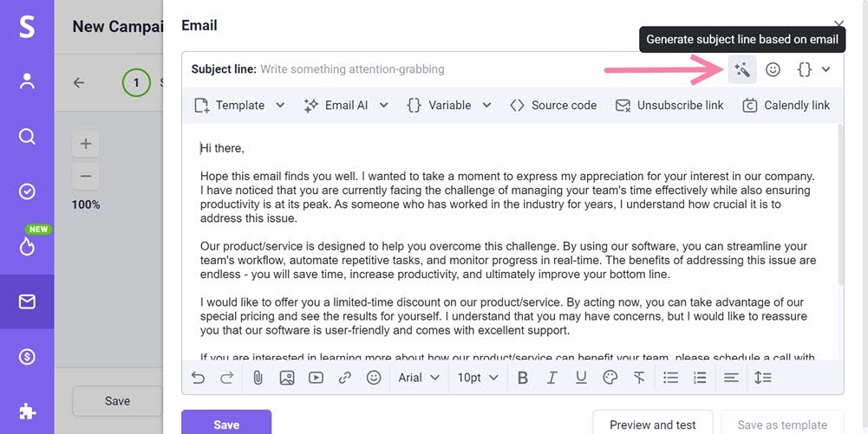The height and width of the screenshot is (434, 868).
Task: Open the text color palette
Action: point(610,378)
